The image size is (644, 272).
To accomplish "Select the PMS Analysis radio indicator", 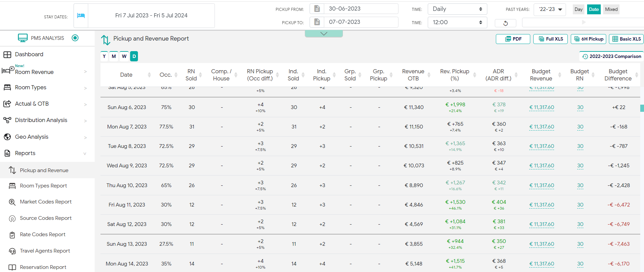I will [x=75, y=38].
